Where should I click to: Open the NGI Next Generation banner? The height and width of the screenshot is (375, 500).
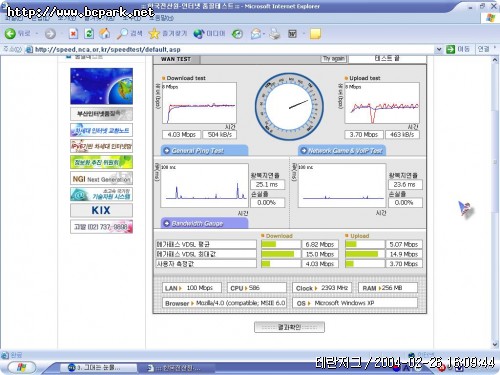(x=101, y=179)
